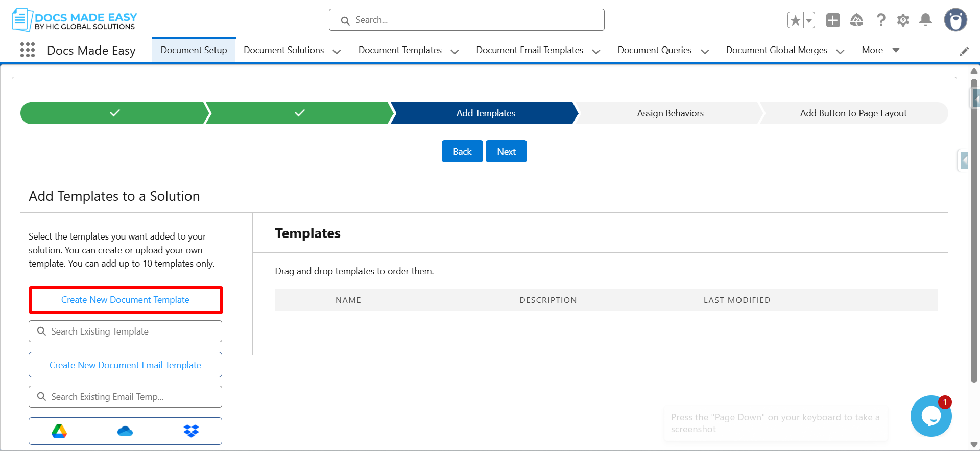Pick the Dropbox icon
980x451 pixels.
tap(191, 431)
